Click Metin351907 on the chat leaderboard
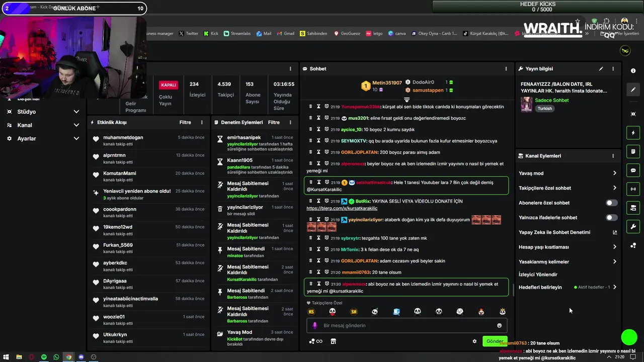The width and height of the screenshot is (644, 362). 387,82
